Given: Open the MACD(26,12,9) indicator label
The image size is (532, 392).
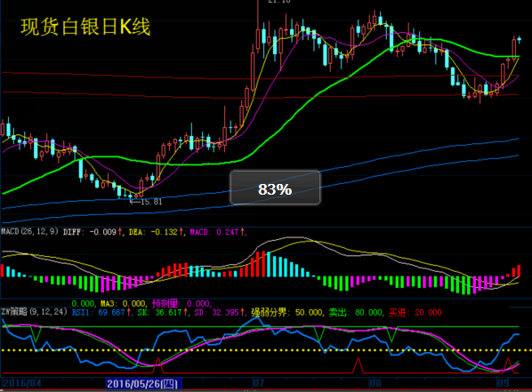Looking at the screenshot, I should [29, 232].
